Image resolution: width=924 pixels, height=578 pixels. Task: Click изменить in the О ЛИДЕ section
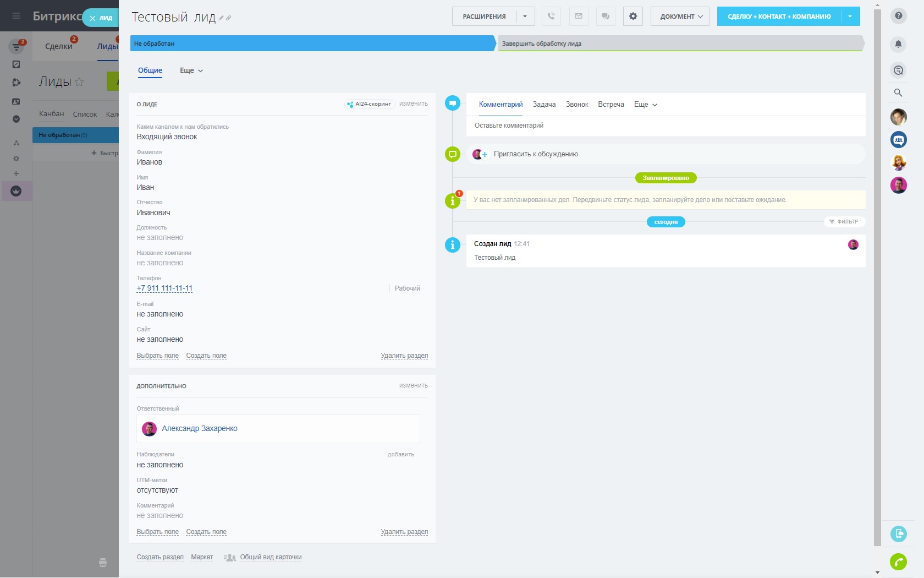414,103
